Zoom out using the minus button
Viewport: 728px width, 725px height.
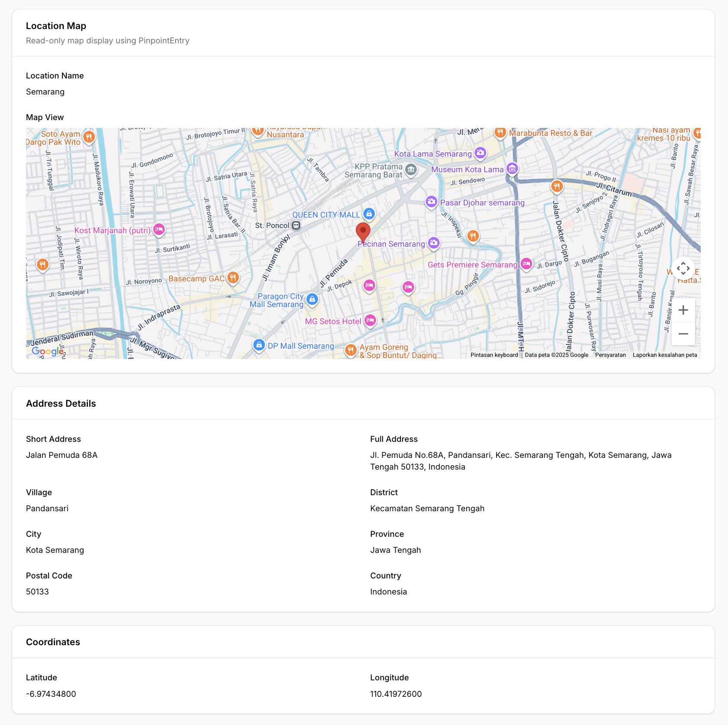coord(683,333)
